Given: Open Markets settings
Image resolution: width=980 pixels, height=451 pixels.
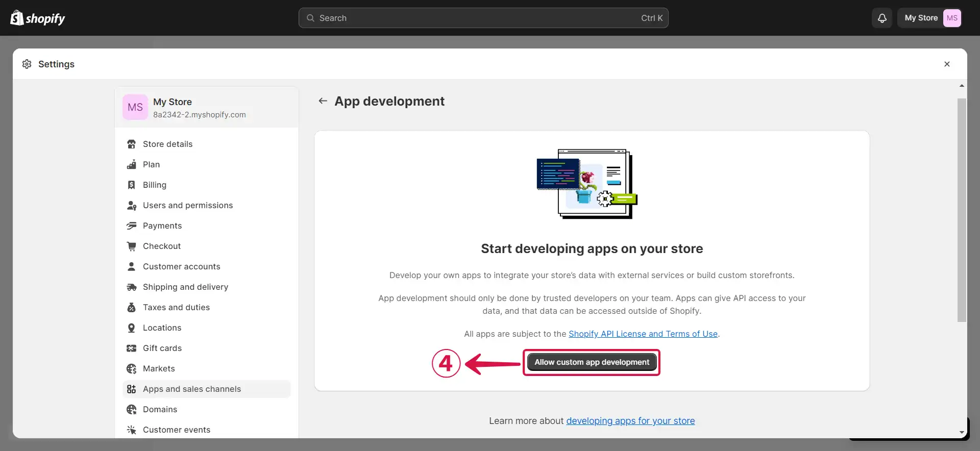Looking at the screenshot, I should point(207,368).
